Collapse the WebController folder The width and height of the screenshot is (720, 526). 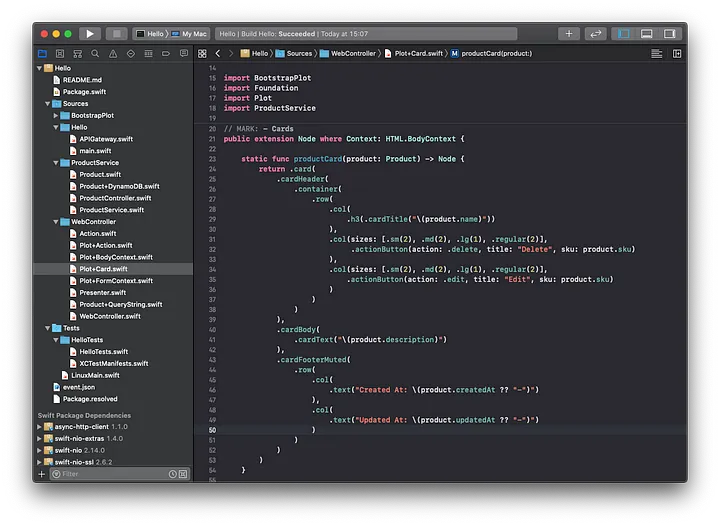(x=56, y=222)
